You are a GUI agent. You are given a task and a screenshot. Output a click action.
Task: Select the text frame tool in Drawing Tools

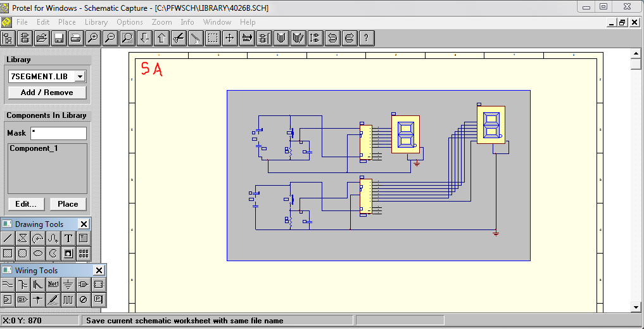[x=84, y=238]
